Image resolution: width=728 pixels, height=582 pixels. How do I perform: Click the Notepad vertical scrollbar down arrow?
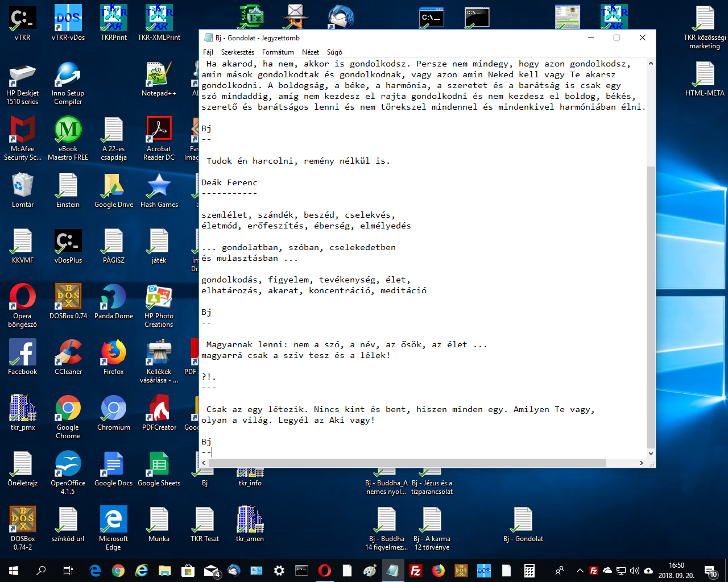click(651, 454)
